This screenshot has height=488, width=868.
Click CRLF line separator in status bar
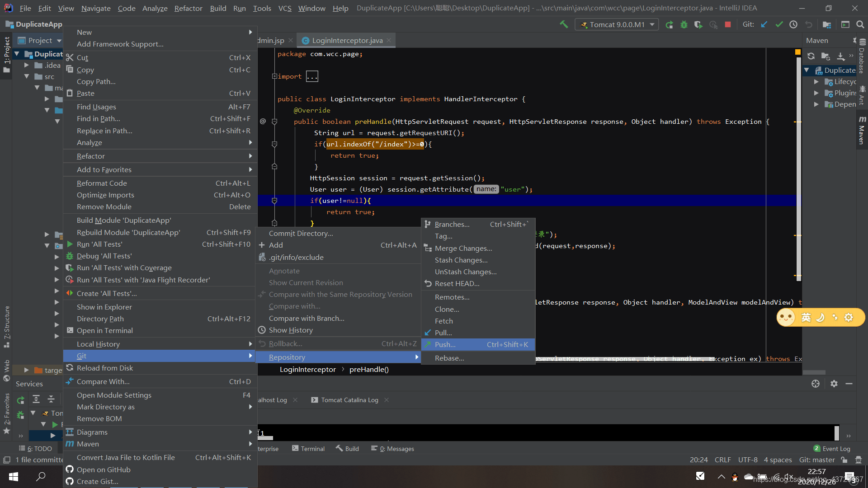pyautogui.click(x=722, y=460)
